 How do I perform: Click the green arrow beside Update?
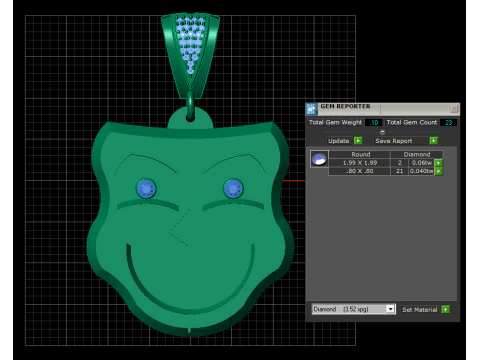point(358,141)
